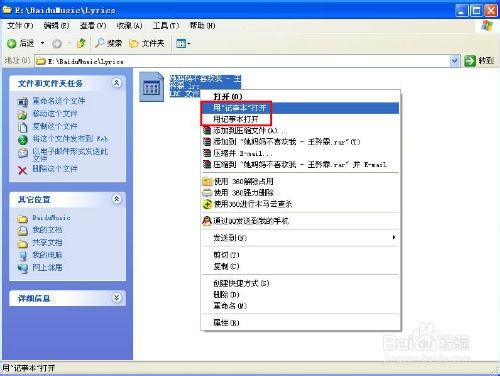Go up one folder level icon

click(81, 43)
